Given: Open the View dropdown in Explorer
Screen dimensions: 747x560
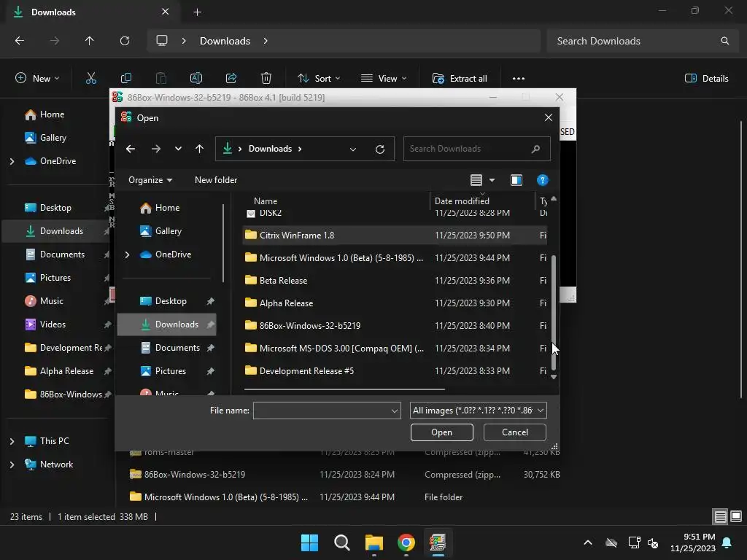Looking at the screenshot, I should [384, 79].
